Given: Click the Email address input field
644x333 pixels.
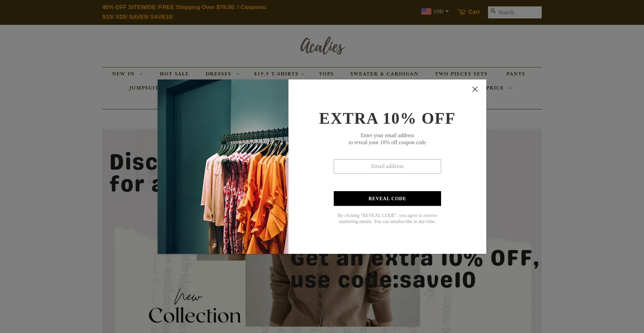Looking at the screenshot, I should (x=387, y=166).
